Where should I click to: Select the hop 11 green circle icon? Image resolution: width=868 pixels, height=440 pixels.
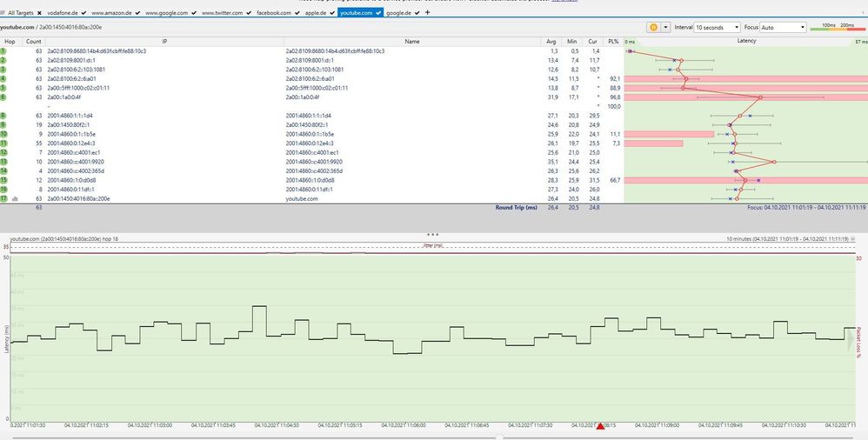pos(3,143)
